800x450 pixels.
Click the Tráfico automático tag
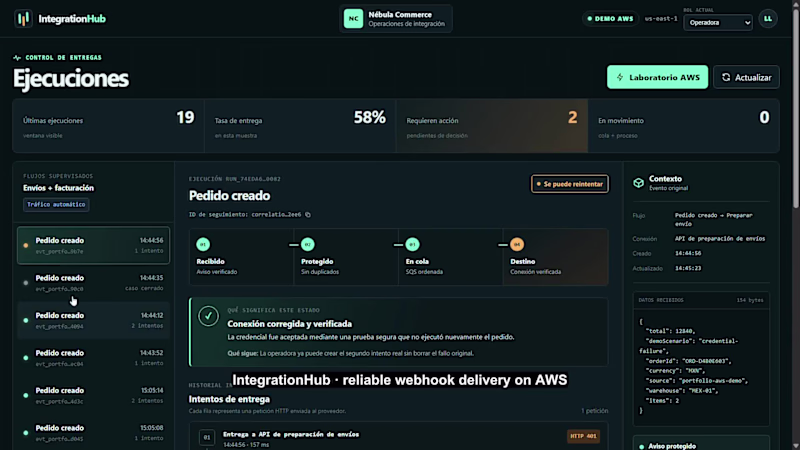click(56, 205)
